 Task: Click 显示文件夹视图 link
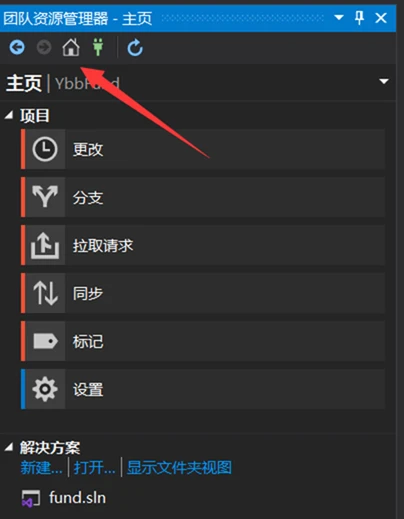[179, 467]
